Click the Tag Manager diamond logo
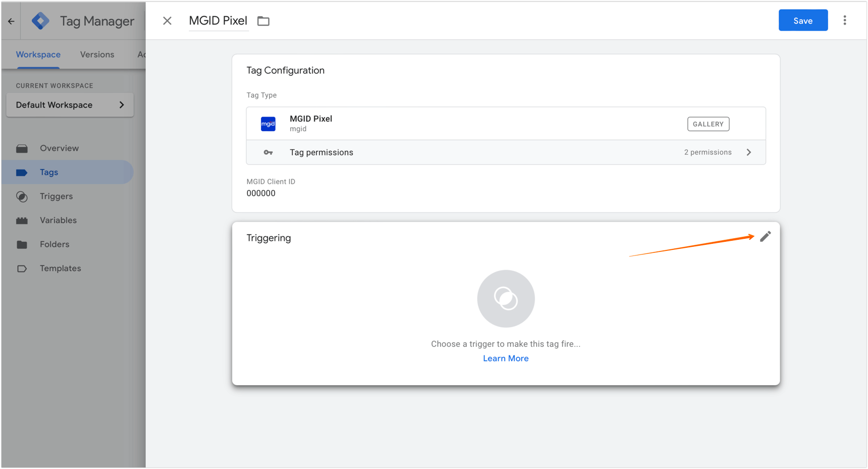 click(40, 21)
